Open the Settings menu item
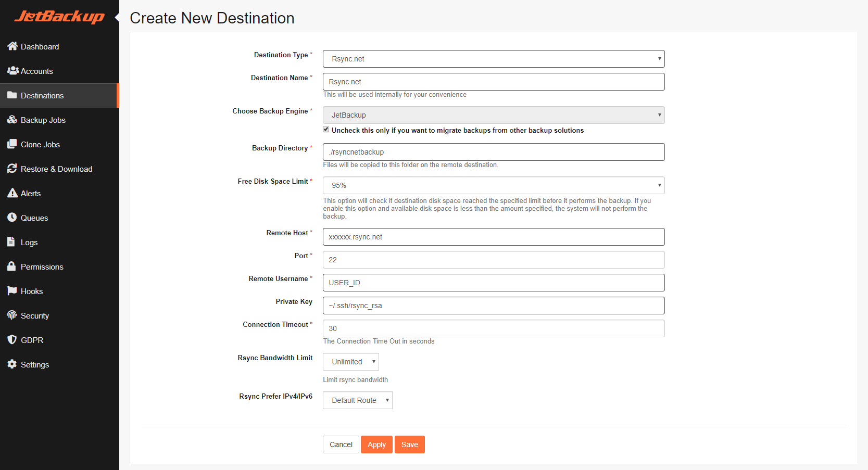Viewport: 868px width, 470px height. point(59,365)
